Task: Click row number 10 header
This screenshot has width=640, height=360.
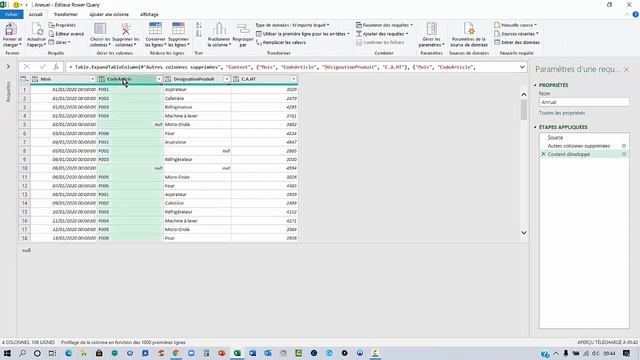Action: point(24,168)
